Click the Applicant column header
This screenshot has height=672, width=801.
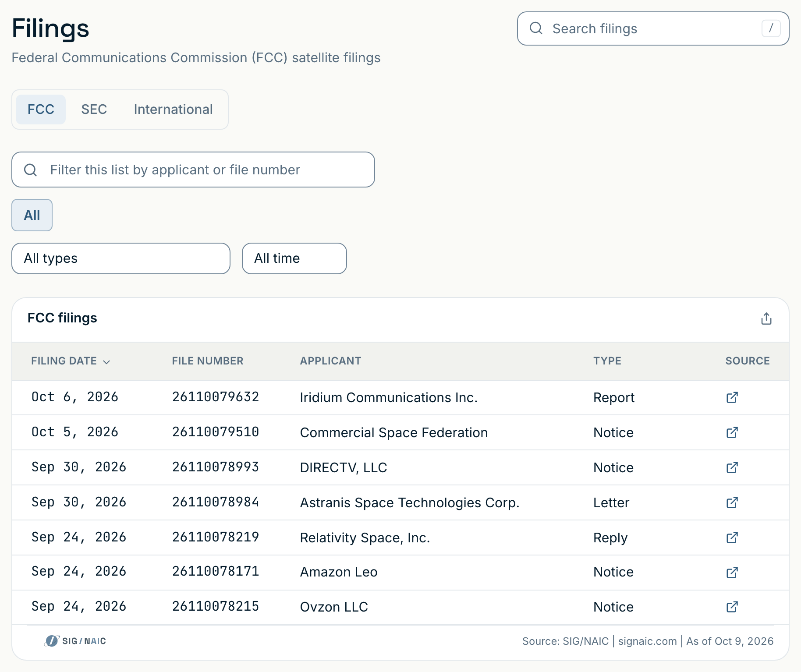[x=330, y=361]
